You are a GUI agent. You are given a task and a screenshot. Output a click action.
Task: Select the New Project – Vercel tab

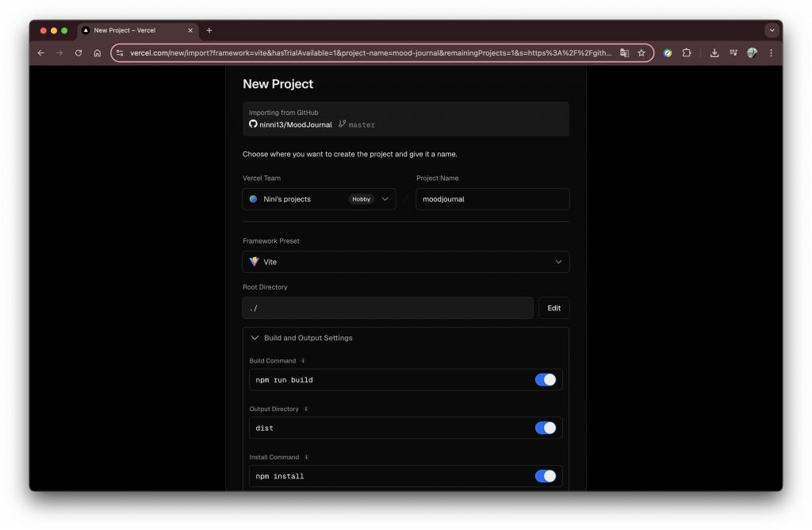point(136,31)
